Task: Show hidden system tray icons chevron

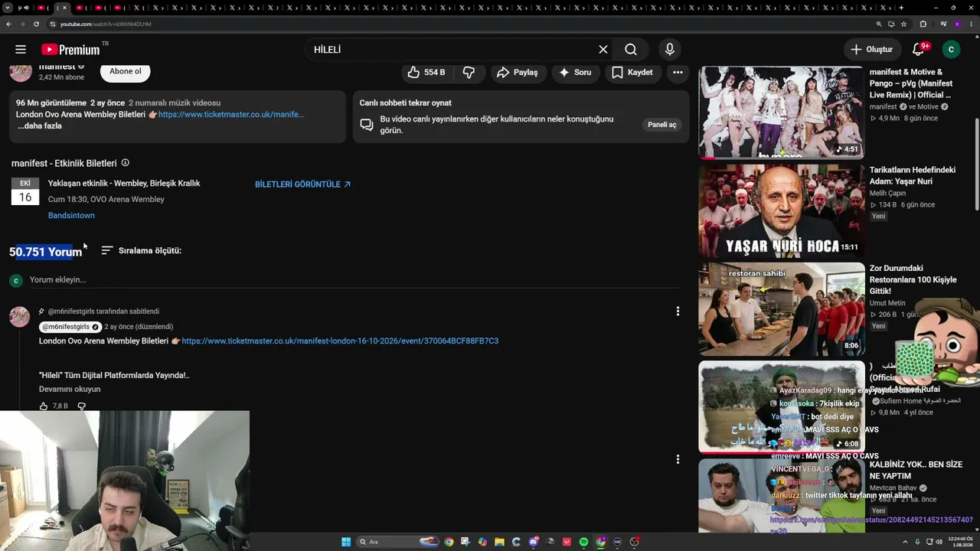Action: click(905, 542)
